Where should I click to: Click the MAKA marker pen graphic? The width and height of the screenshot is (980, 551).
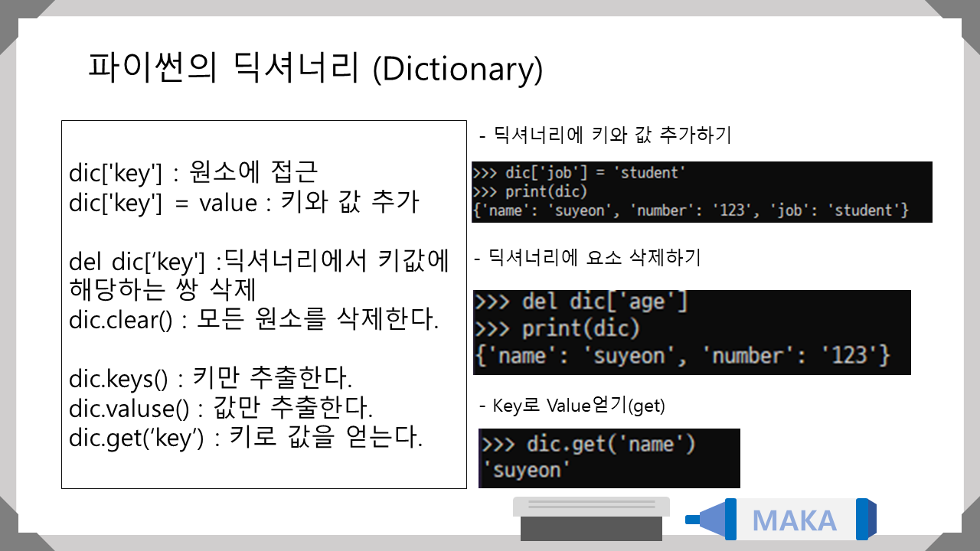pos(781,520)
